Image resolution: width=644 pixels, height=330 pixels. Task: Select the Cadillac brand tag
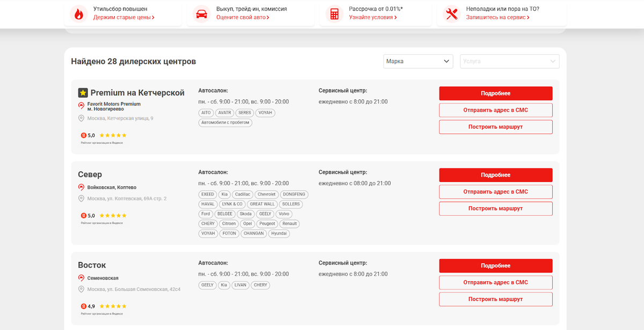click(243, 194)
